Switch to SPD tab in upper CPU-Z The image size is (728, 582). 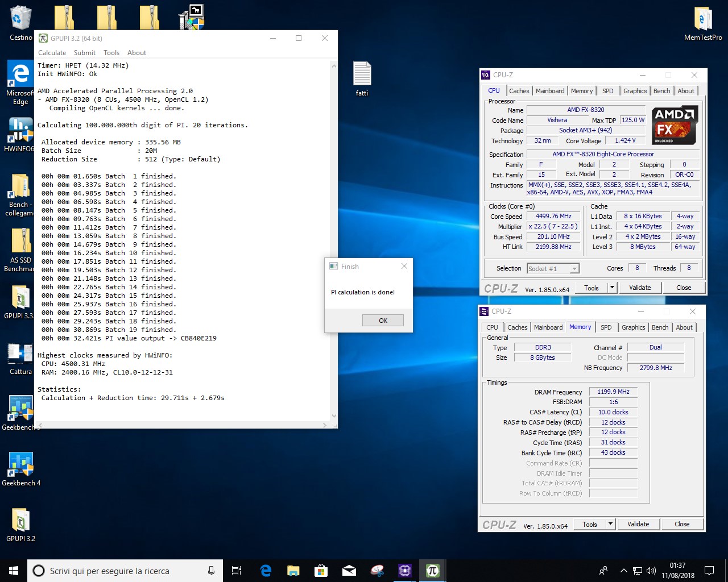pyautogui.click(x=608, y=91)
